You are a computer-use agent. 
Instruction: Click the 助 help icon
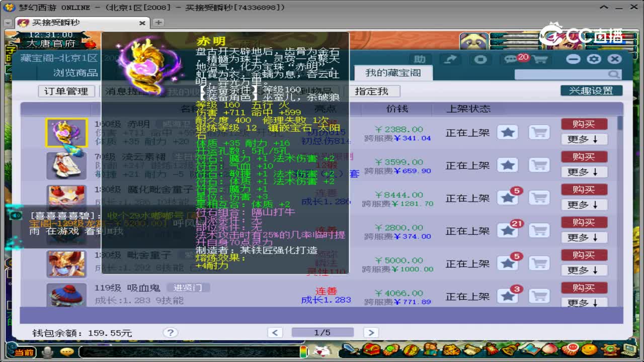420,59
